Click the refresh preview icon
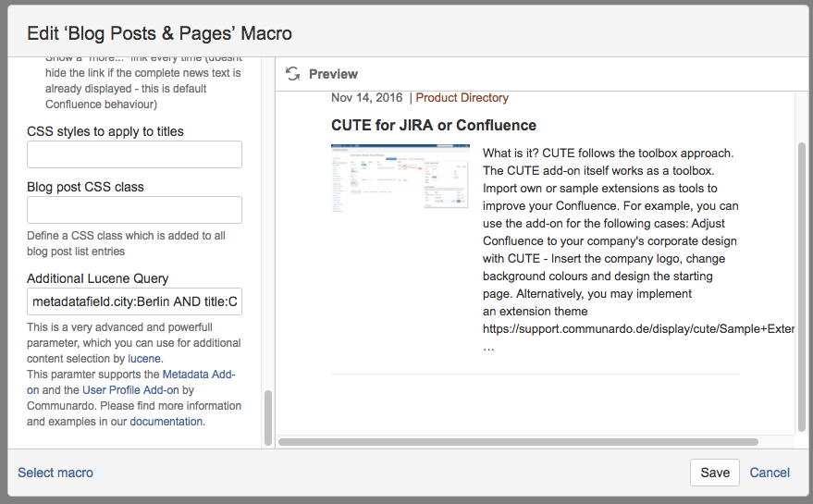Viewport: 813px width, 504px height. pos(292,74)
